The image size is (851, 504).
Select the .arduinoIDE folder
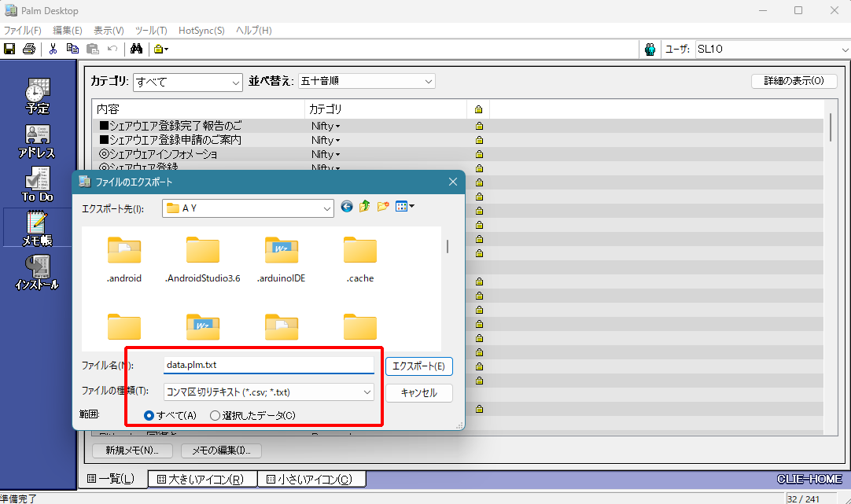281,260
